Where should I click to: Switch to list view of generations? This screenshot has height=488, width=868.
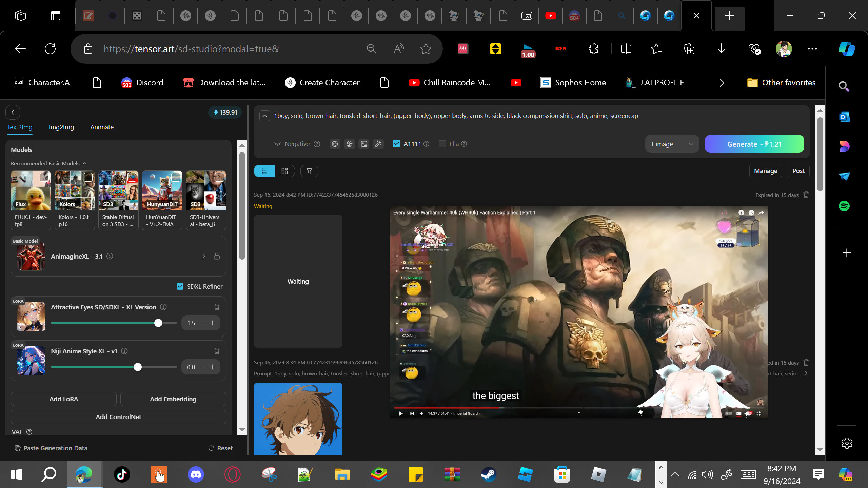(264, 171)
